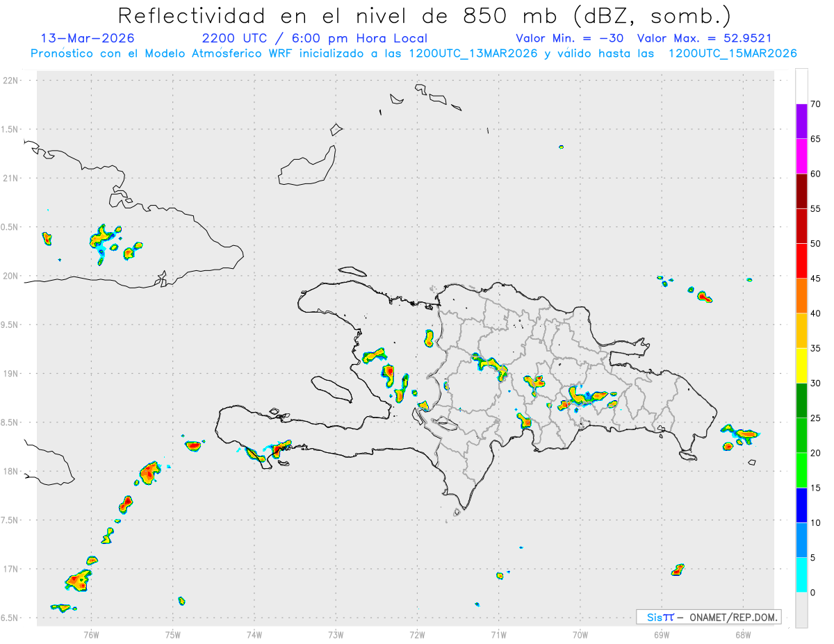Image resolution: width=834 pixels, height=644 pixels.
Task: Click the colorbar label '65'
Action: (x=815, y=139)
